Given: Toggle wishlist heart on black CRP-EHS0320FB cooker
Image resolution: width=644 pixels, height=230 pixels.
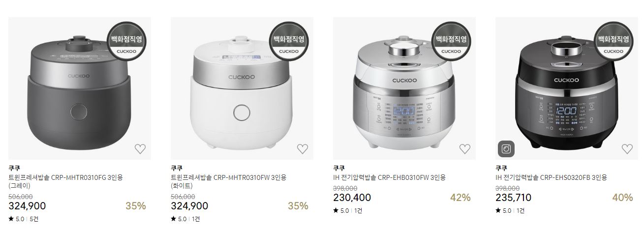Looking at the screenshot, I should (x=627, y=149).
